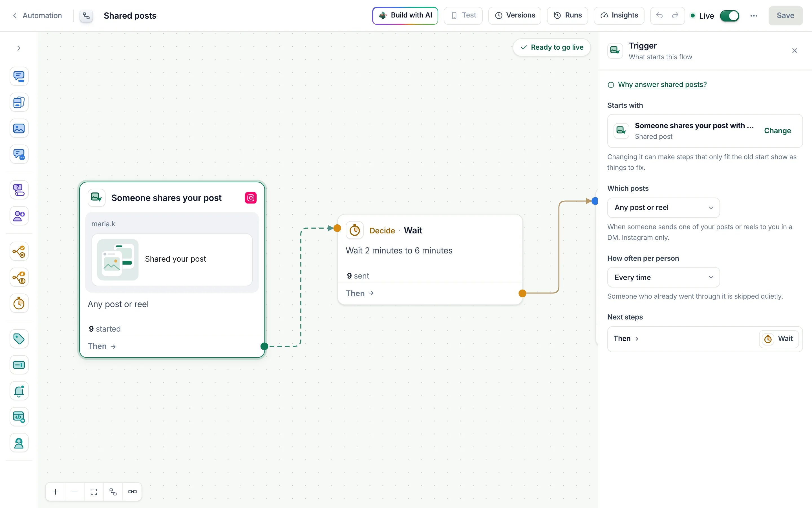Add the A/B split step from sidebar

tap(19, 277)
